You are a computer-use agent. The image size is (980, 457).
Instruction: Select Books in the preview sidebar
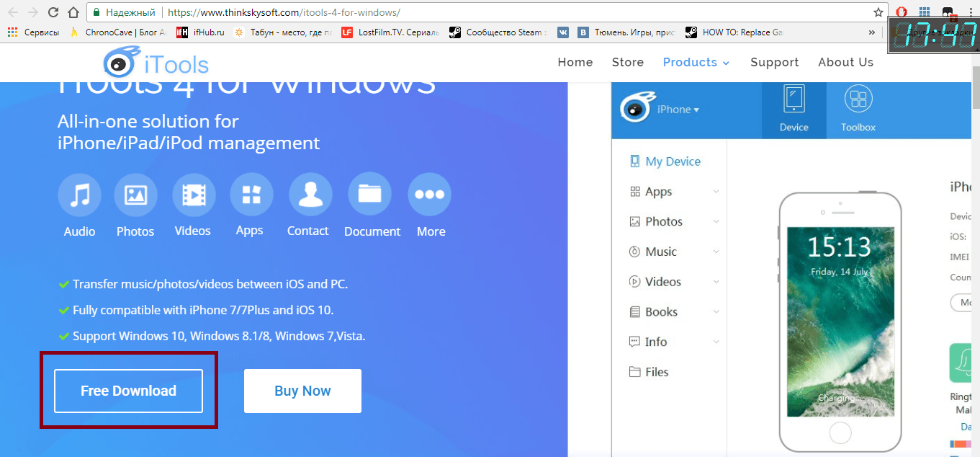coord(653,312)
